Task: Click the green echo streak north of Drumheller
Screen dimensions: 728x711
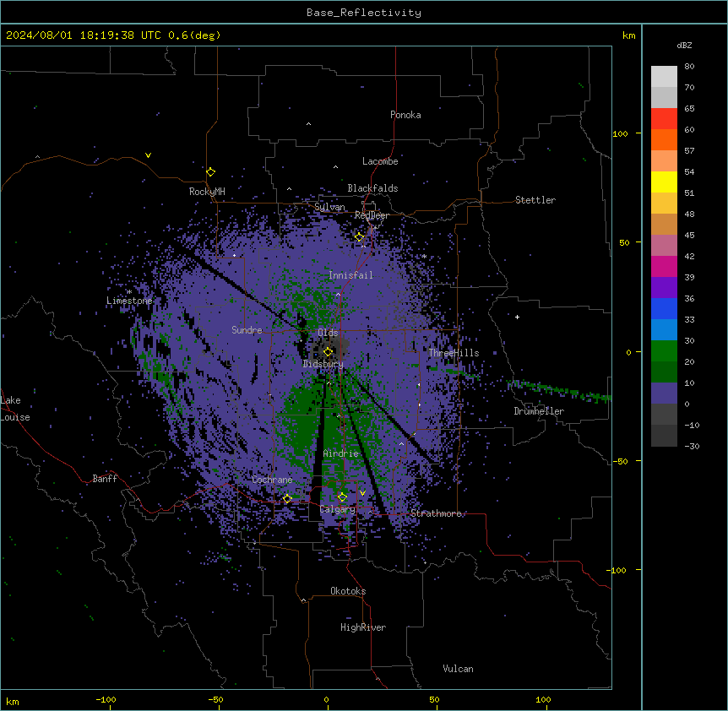Action: pos(559,390)
